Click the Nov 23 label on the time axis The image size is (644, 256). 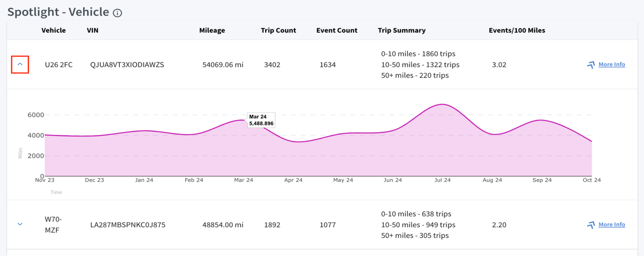[x=44, y=180]
